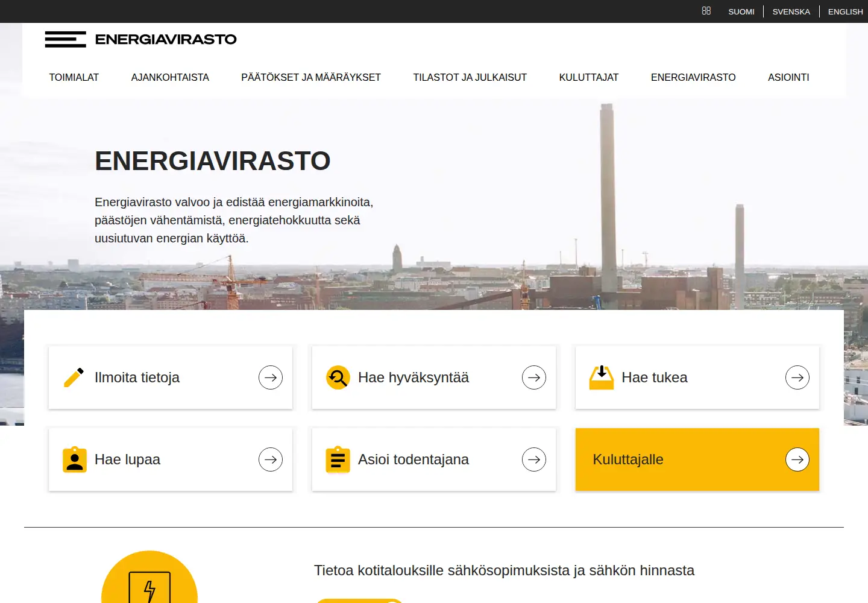This screenshot has width=868, height=603.
Task: Open PÄÄTÖKSET JA MÄÄRÄYKSET menu
Action: pos(311,77)
